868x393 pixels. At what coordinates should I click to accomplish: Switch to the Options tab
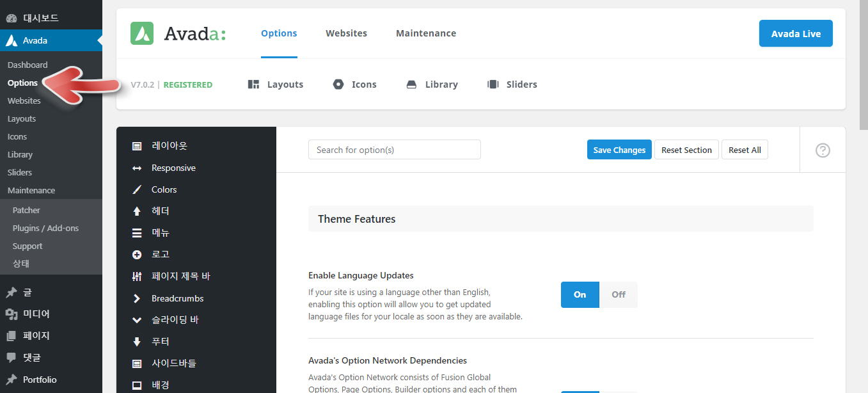pyautogui.click(x=279, y=33)
